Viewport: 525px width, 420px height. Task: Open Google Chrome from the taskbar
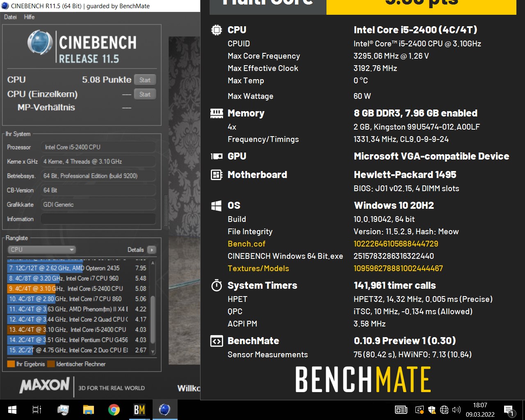point(114,410)
